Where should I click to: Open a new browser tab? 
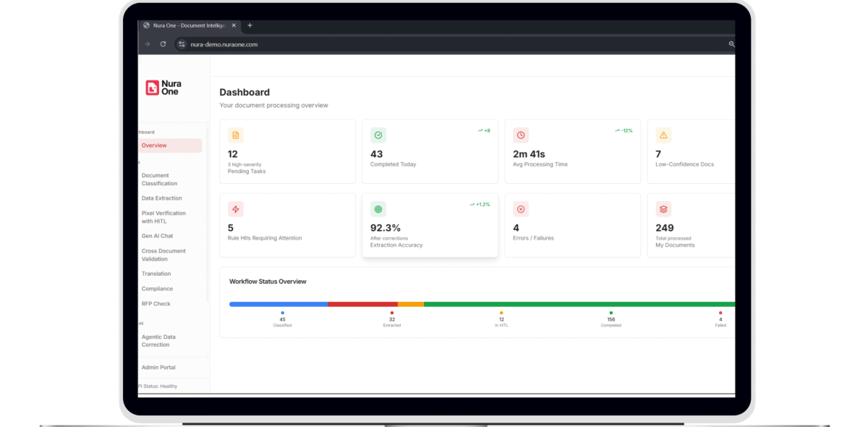click(x=250, y=25)
